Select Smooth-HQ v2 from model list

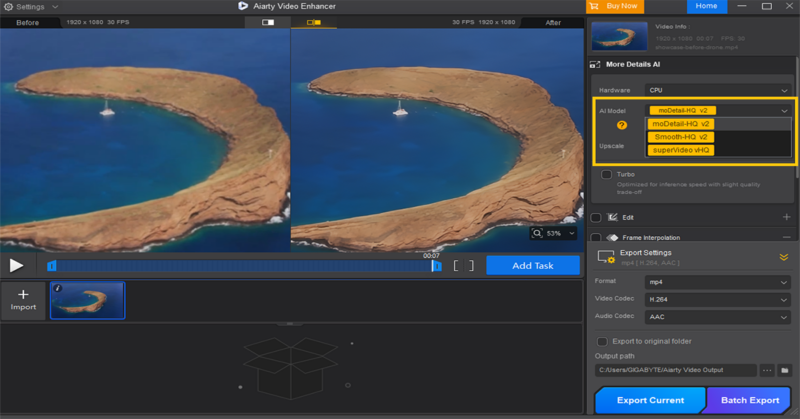pos(680,137)
